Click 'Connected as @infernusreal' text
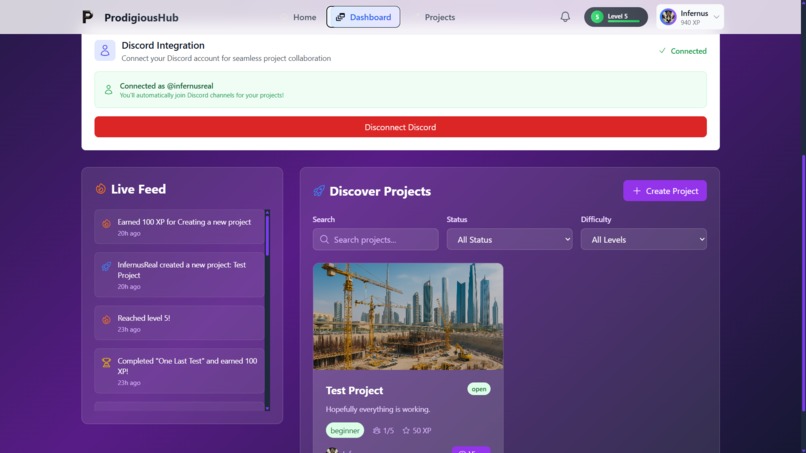Screen dimensions: 806x453 [x=167, y=86]
